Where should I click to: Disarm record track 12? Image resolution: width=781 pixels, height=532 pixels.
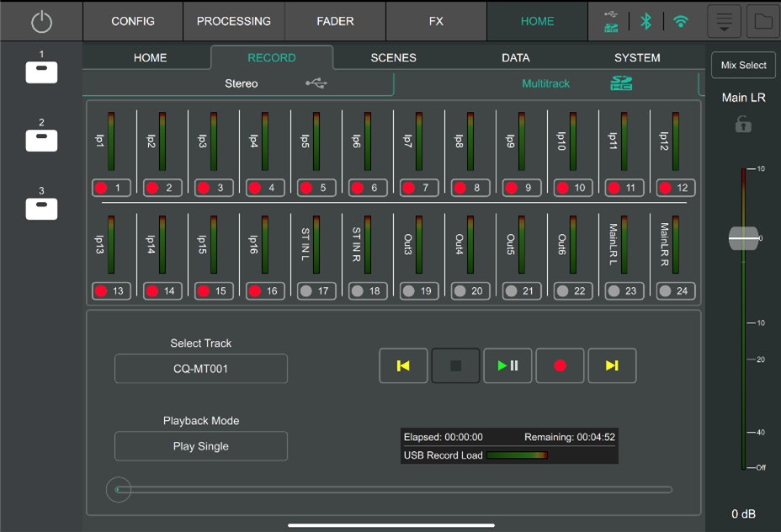pyautogui.click(x=676, y=188)
